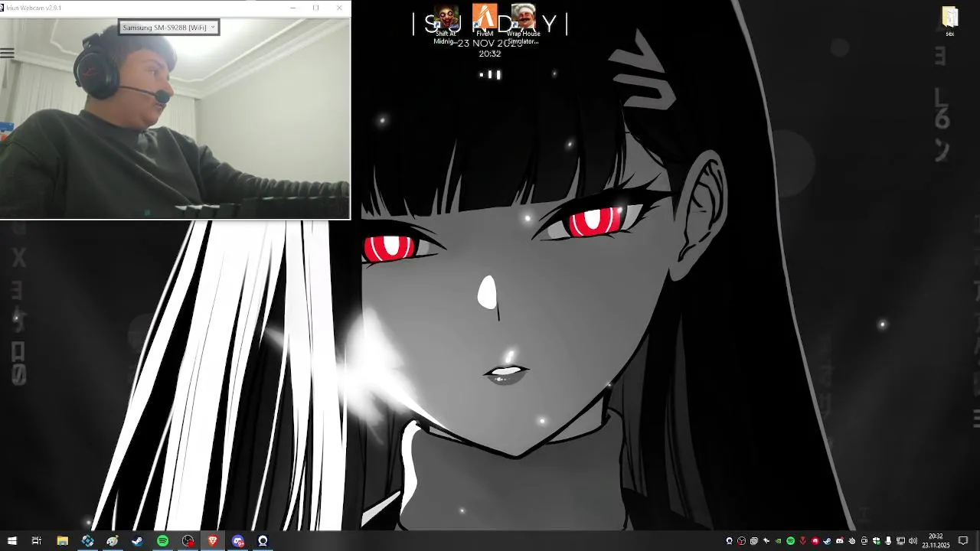Expand the Samsung SM-S928B [WiFi] camera dropdown
The width and height of the screenshot is (980, 551).
pos(169,28)
